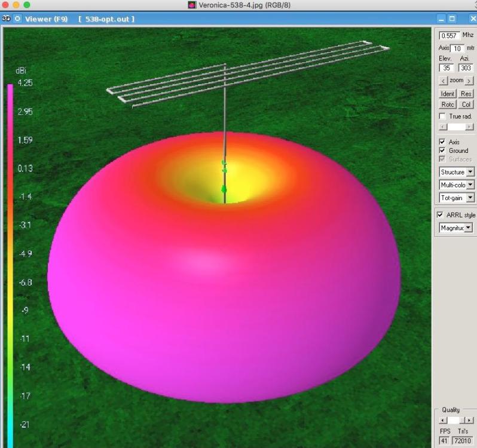The width and height of the screenshot is (477, 448).
Task: Uncheck the ARRL style checkbox
Action: [x=441, y=214]
